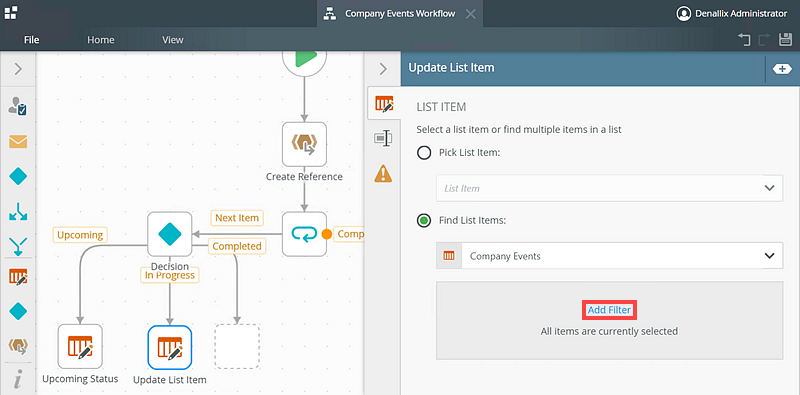The width and height of the screenshot is (800, 395).
Task: Click the loop step node
Action: coord(305,234)
